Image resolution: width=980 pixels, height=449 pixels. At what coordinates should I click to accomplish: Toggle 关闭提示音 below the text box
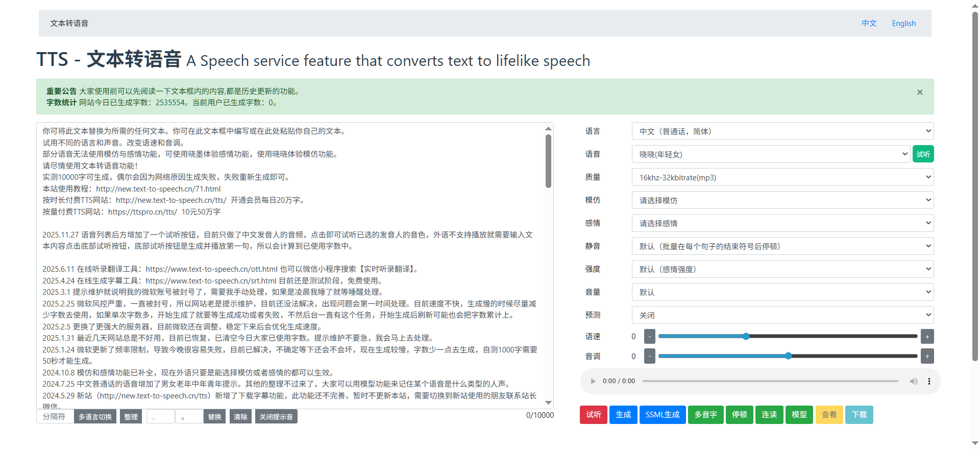point(276,417)
